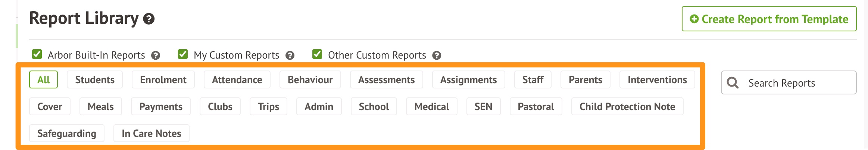The width and height of the screenshot is (868, 150).
Task: Filter by In Care Notes category
Action: click(x=151, y=134)
